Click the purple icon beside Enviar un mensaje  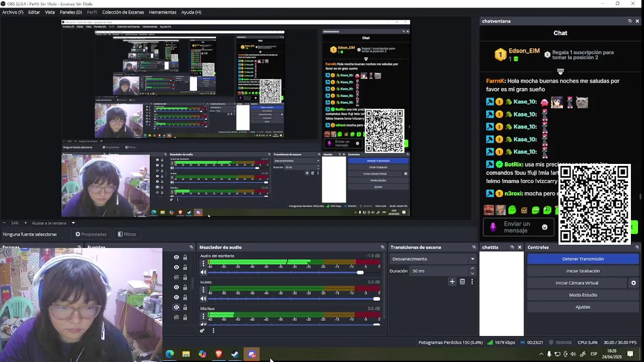[494, 227]
